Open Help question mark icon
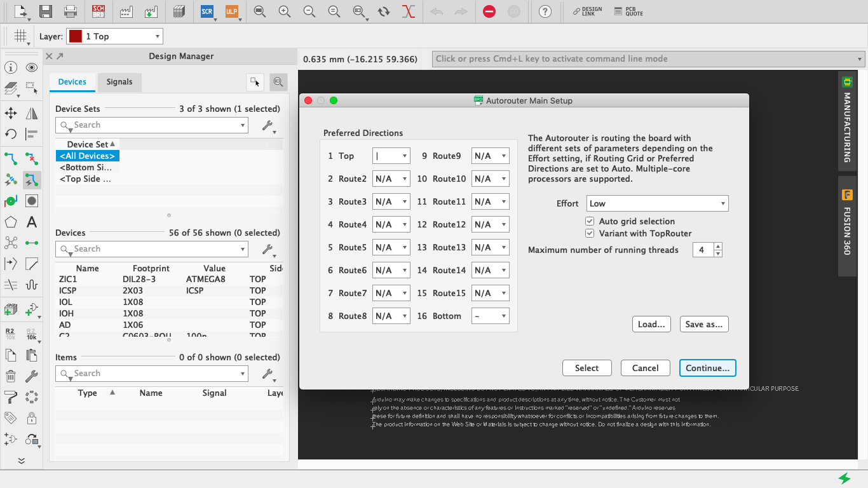This screenshot has width=868, height=488. 545,11
